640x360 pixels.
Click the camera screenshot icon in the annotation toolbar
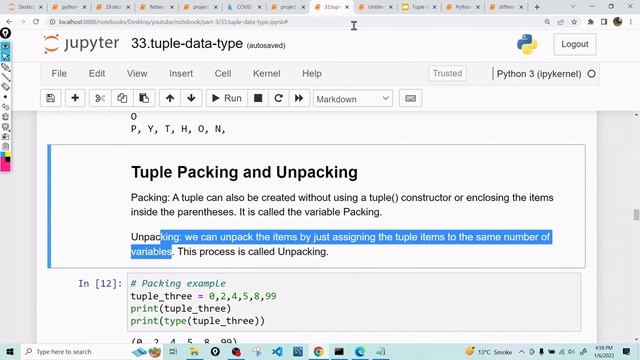5,137
